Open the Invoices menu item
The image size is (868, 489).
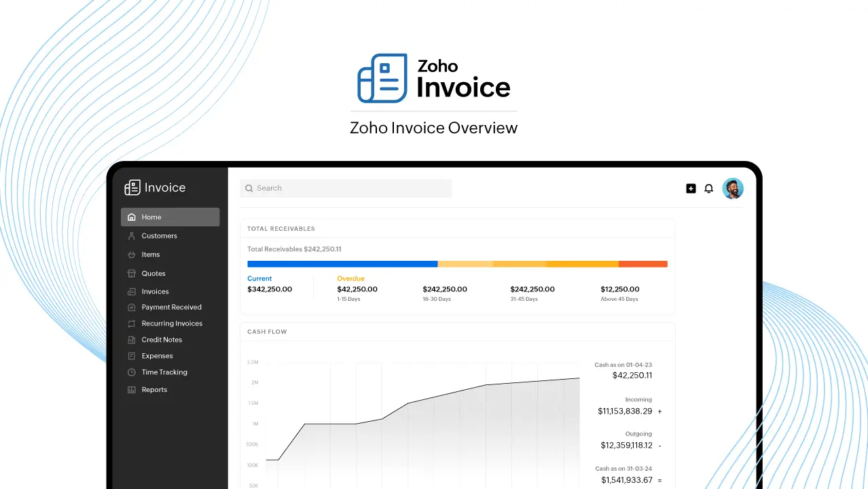coord(155,291)
